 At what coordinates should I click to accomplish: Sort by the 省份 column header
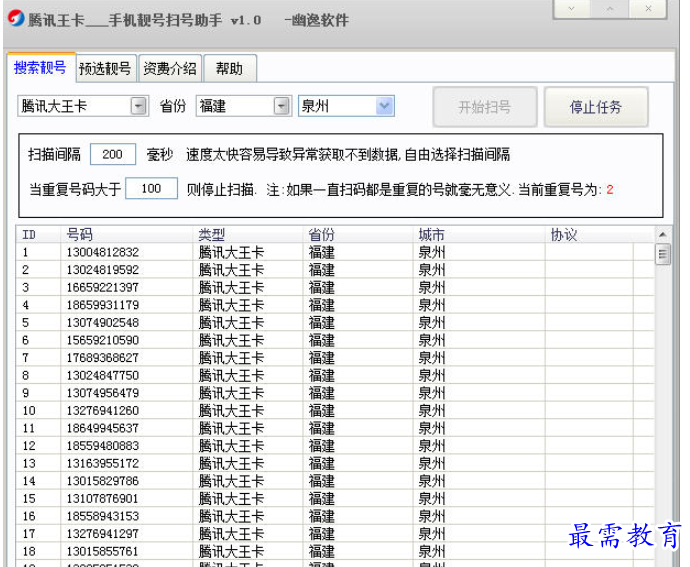point(358,235)
